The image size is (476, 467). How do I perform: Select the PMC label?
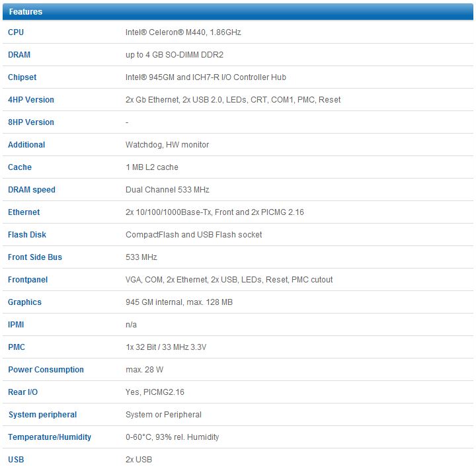coord(17,347)
